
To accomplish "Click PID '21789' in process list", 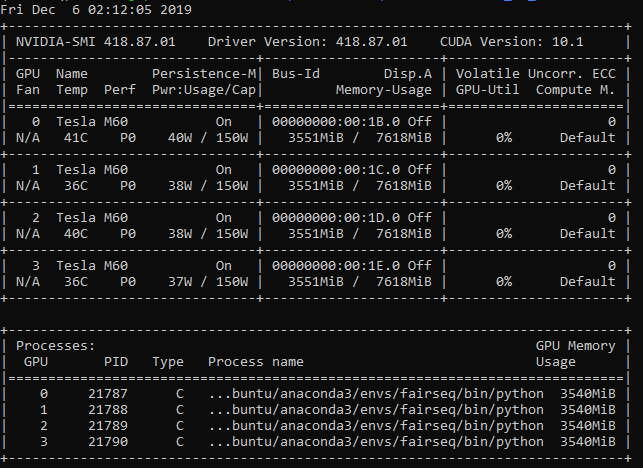I will [x=108, y=426].
